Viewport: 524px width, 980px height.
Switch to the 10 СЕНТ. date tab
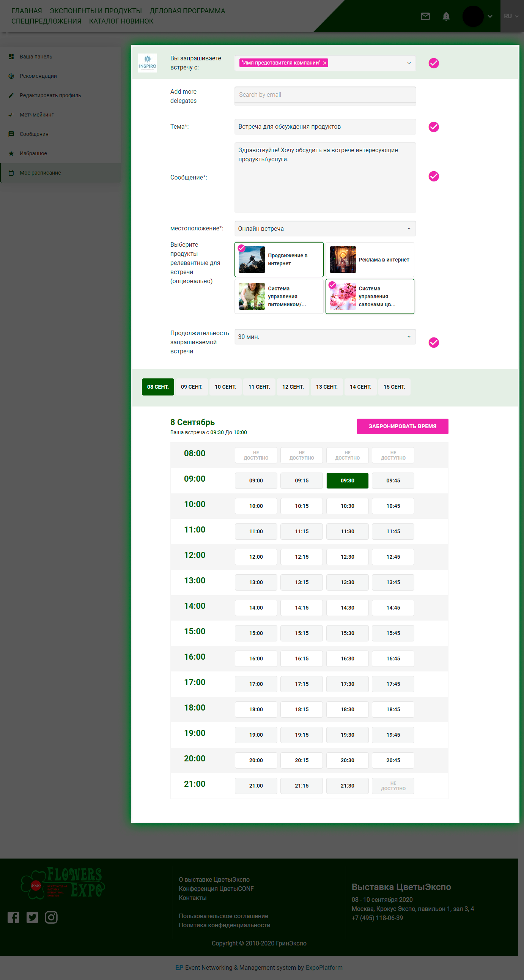[x=225, y=387]
